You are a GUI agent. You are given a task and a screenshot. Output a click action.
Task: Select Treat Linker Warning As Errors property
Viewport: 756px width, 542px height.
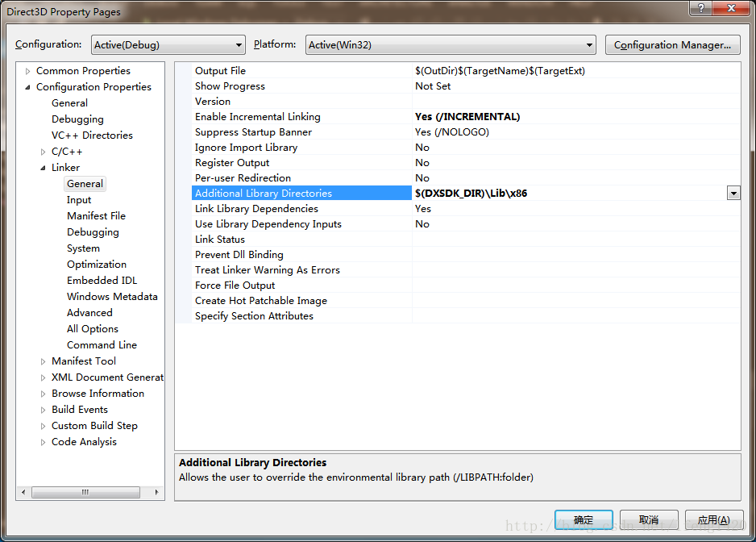[x=301, y=270]
